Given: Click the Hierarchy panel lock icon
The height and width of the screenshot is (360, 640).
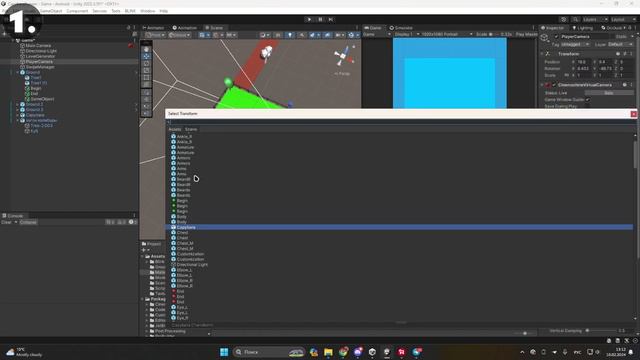Looking at the screenshot, I should (129, 28).
